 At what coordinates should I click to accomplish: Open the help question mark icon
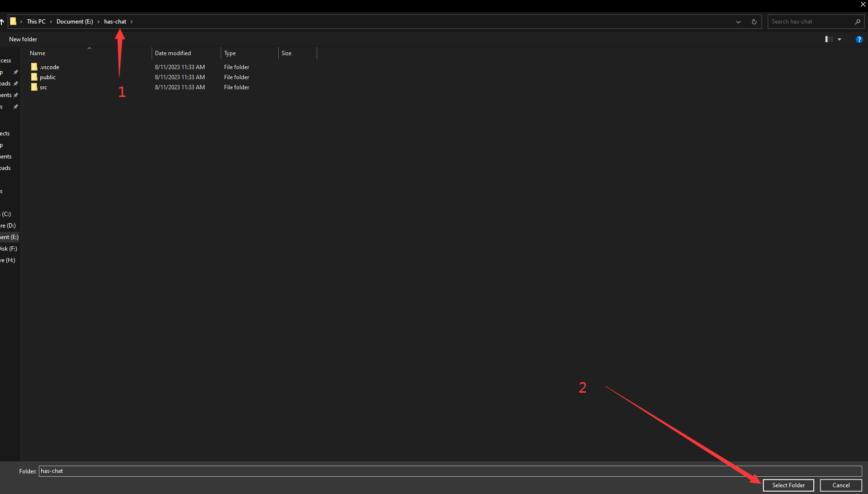click(859, 39)
